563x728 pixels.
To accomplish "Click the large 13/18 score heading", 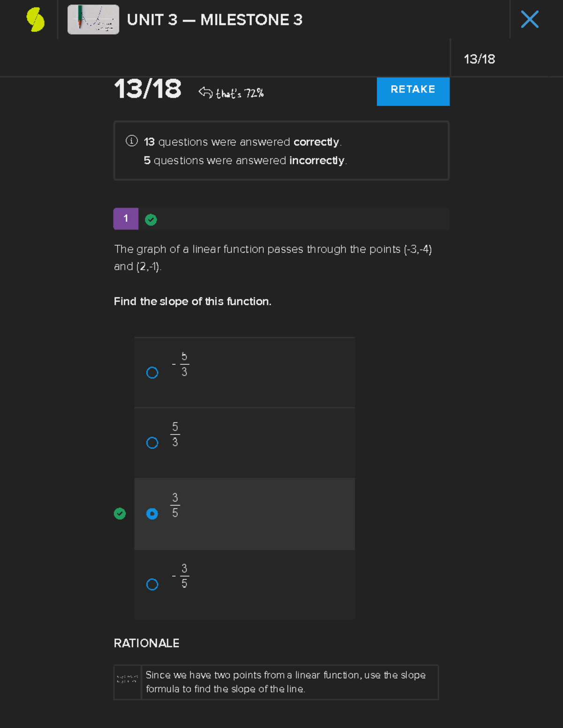I will [147, 89].
